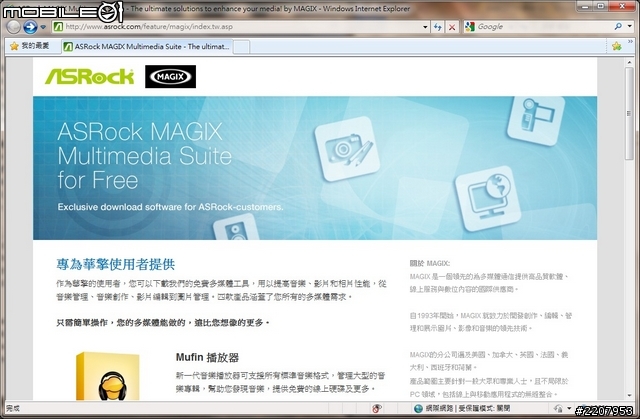This screenshot has width=640, height=419.
Task: Click the ASRock MAGIX Multimedia Suite banner title
Action: pos(144,156)
